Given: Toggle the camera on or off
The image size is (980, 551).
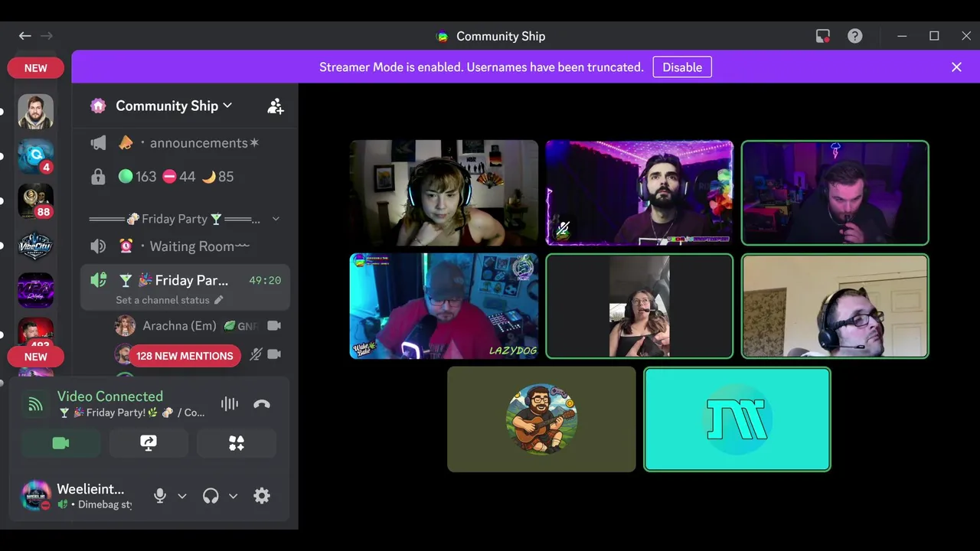Looking at the screenshot, I should 60,443.
